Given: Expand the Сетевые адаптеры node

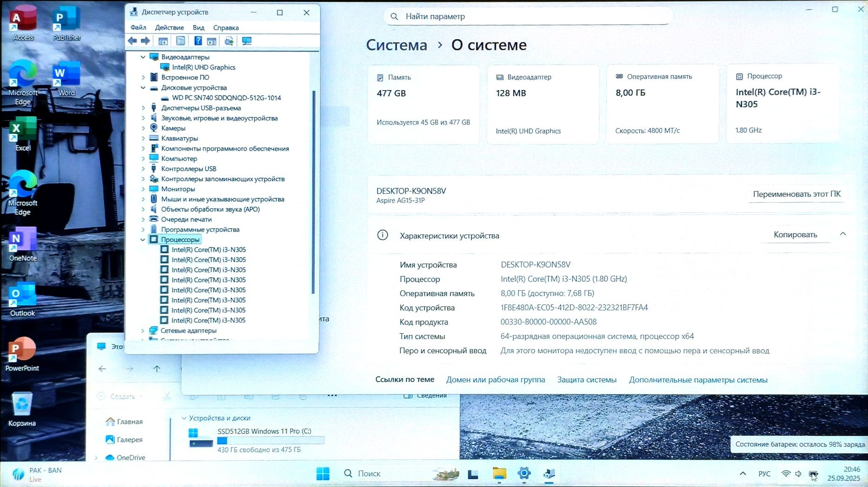Looking at the screenshot, I should tap(143, 331).
